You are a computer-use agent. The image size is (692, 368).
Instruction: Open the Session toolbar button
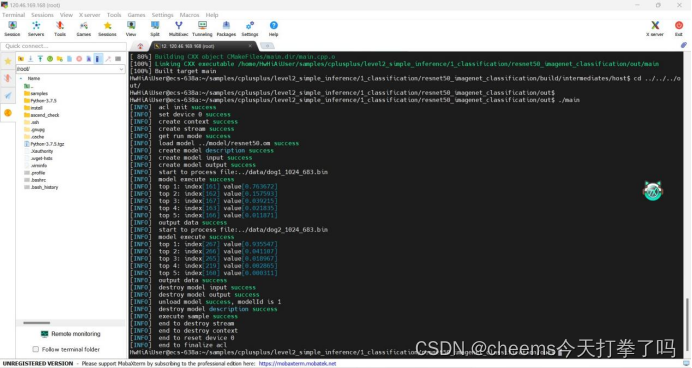pos(12,28)
